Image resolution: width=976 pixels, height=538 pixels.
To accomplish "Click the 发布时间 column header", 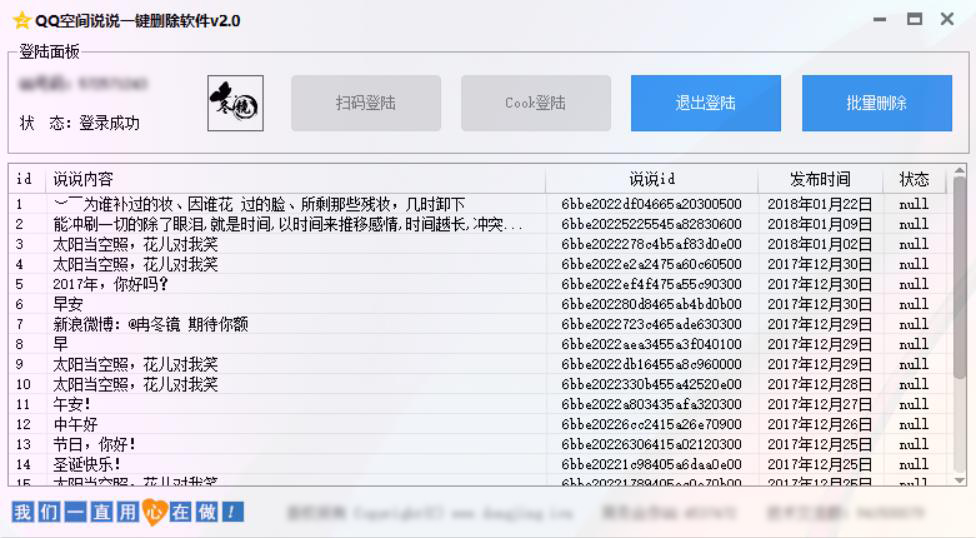I will tap(820, 179).
